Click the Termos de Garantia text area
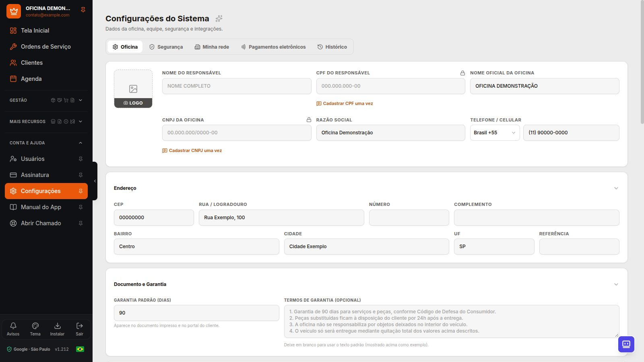Screen dimensions: 644x362 (452, 321)
